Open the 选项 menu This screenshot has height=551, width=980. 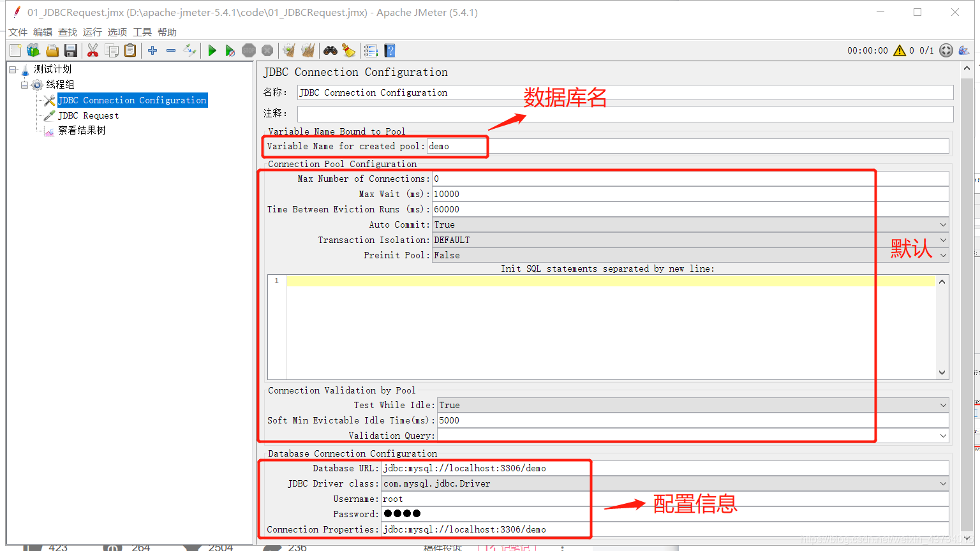[x=117, y=32]
